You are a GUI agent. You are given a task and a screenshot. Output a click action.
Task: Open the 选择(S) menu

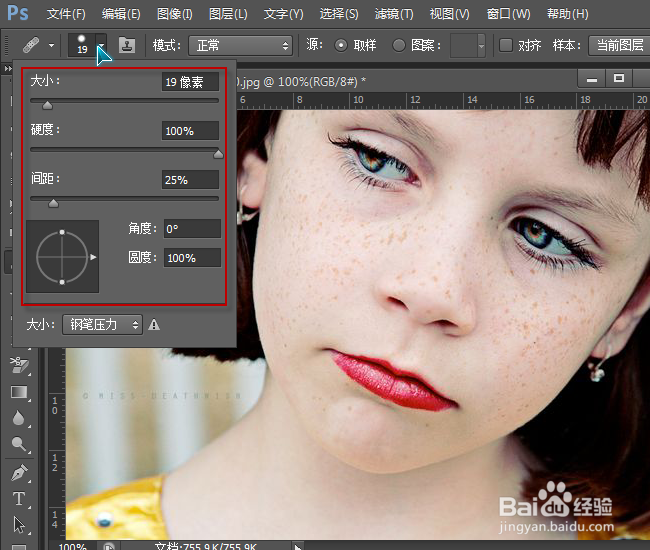click(x=339, y=15)
